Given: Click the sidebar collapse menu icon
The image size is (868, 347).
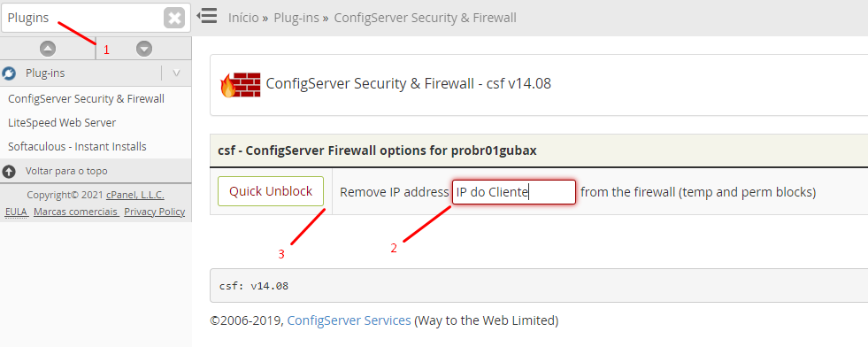Looking at the screenshot, I should [207, 16].
